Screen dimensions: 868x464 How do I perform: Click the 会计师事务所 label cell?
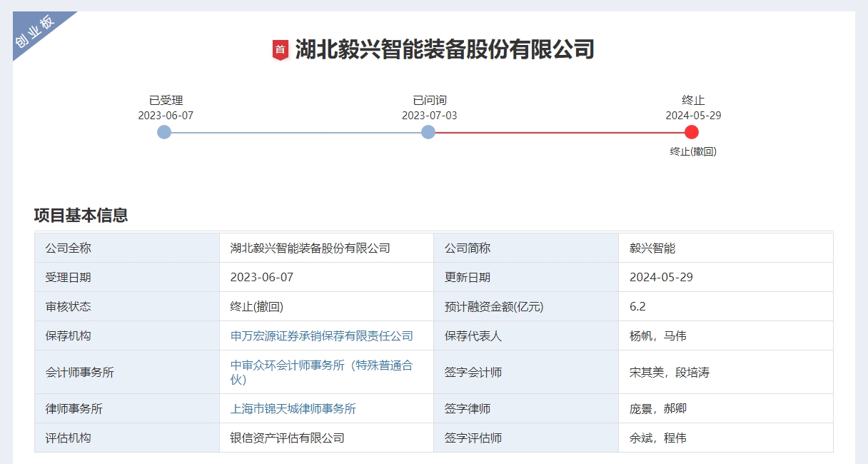pyautogui.click(x=127, y=372)
